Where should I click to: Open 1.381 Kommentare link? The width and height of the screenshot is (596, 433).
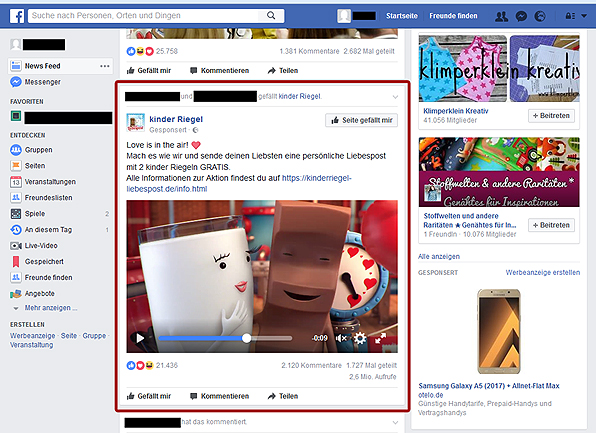pyautogui.click(x=309, y=51)
